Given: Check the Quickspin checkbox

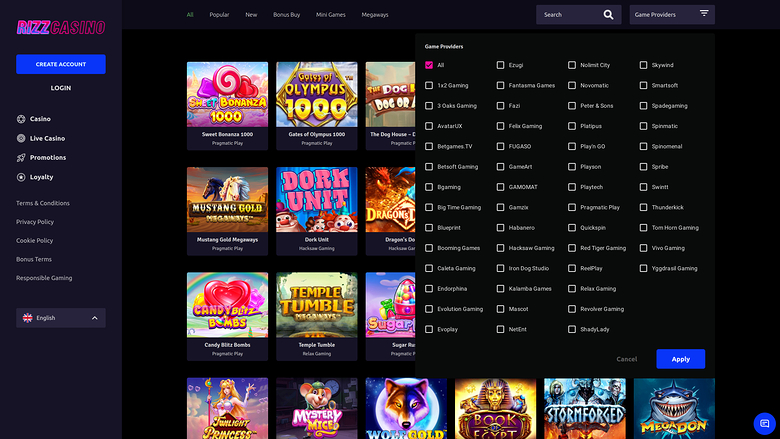Looking at the screenshot, I should tap(572, 228).
